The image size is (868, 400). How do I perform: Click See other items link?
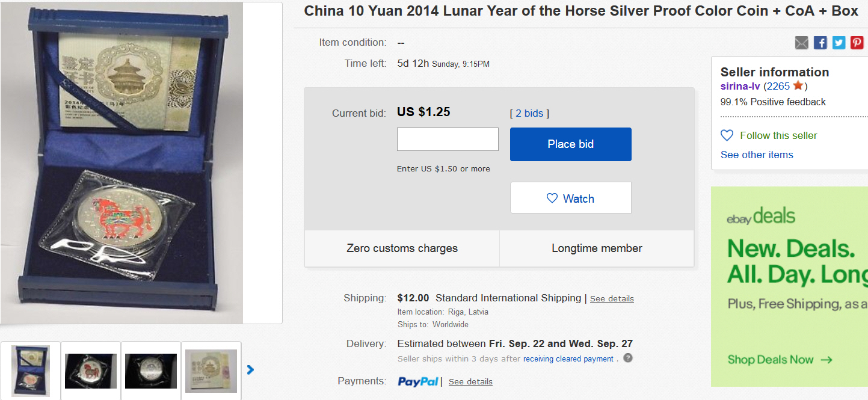pyautogui.click(x=757, y=155)
